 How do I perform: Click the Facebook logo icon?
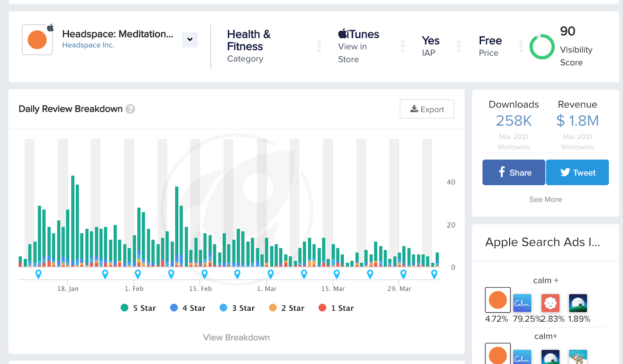(502, 172)
